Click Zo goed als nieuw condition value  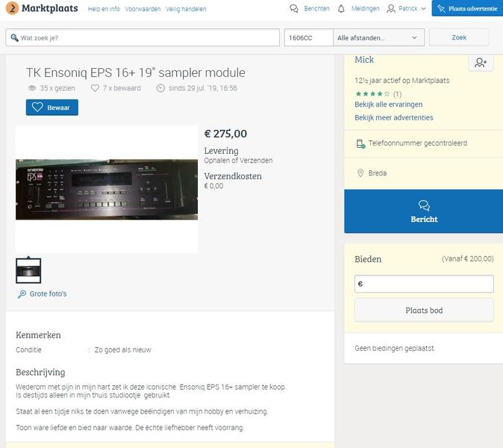coord(123,349)
